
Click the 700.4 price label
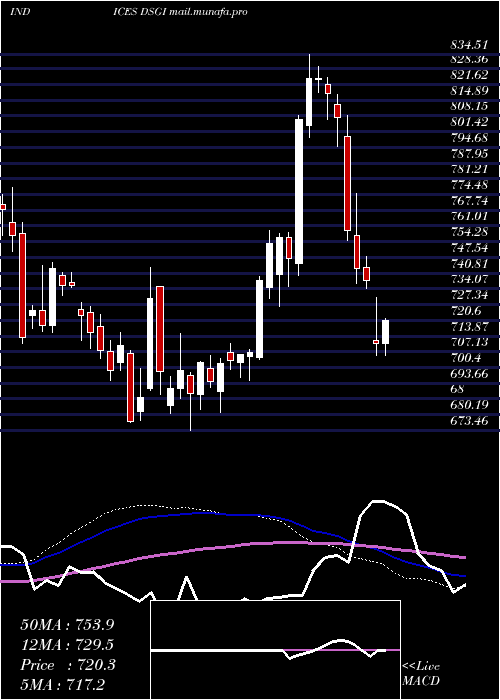click(466, 358)
